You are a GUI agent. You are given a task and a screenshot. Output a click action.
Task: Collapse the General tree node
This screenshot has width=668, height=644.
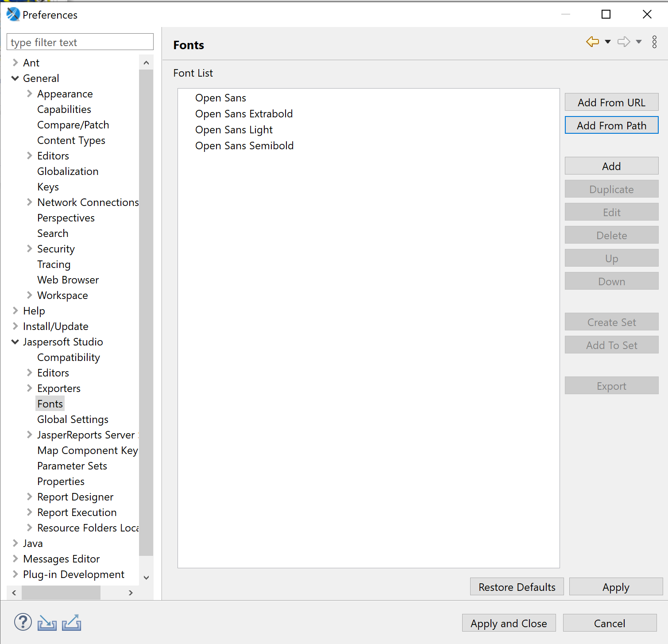point(15,78)
